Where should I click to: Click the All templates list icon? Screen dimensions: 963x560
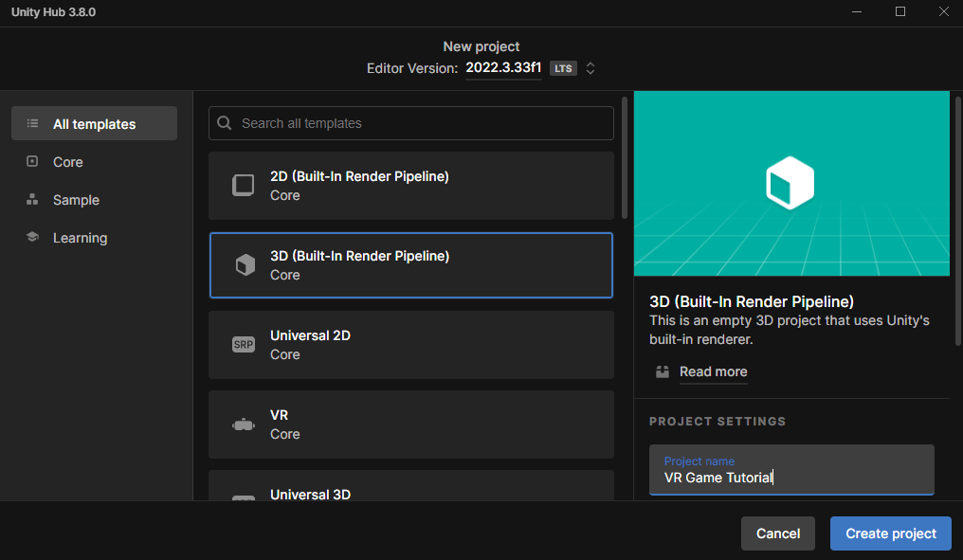tap(33, 124)
